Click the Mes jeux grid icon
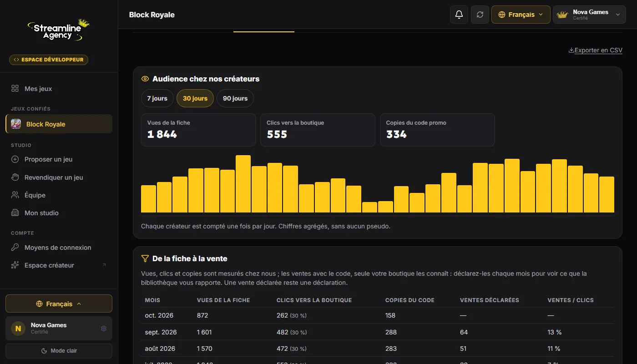Image resolution: width=637 pixels, height=364 pixels. coord(15,89)
